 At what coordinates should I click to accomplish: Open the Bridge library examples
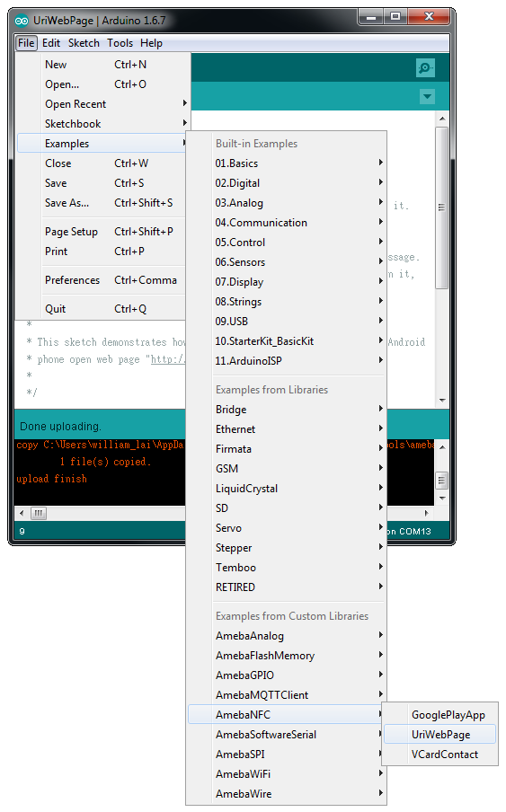click(x=287, y=410)
